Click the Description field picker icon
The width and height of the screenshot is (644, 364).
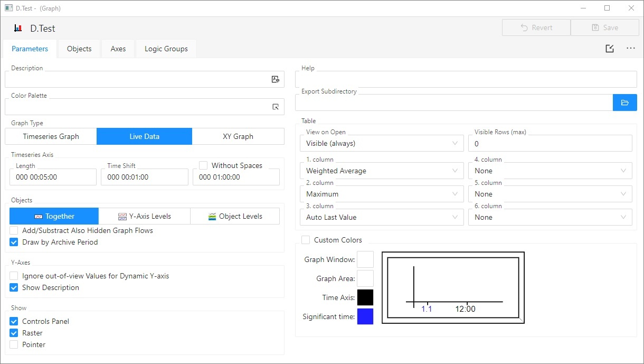tap(275, 79)
